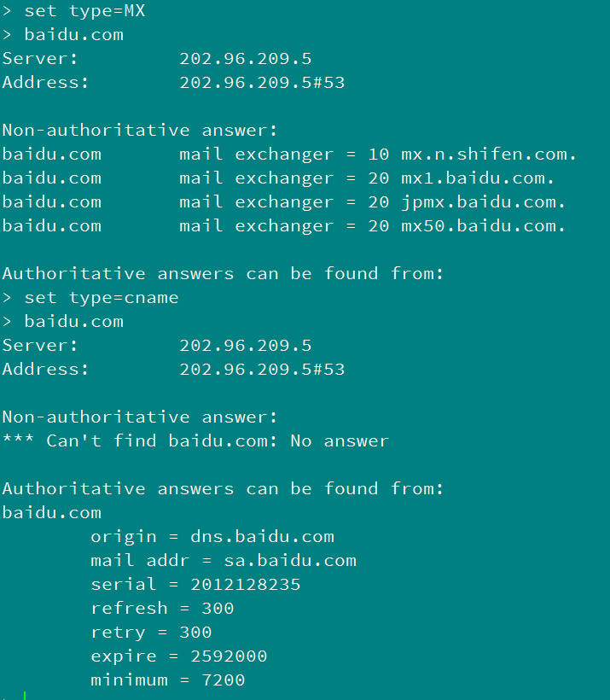Click the jpmx.baidu.com. mail exchanger hostname

484,202
